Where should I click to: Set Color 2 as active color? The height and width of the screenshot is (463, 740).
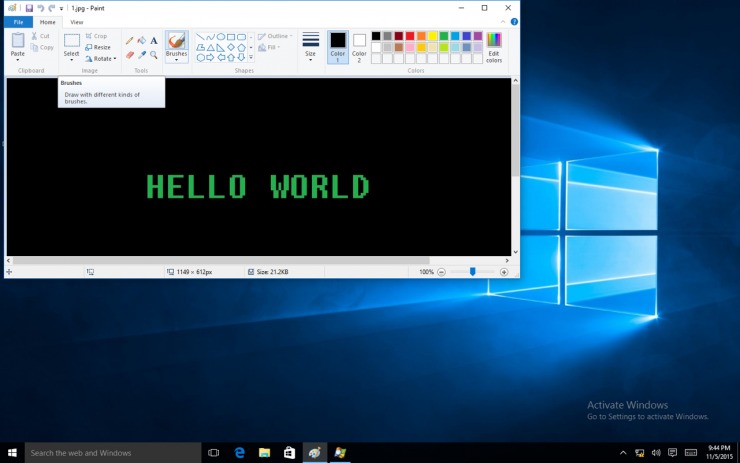pyautogui.click(x=359, y=46)
